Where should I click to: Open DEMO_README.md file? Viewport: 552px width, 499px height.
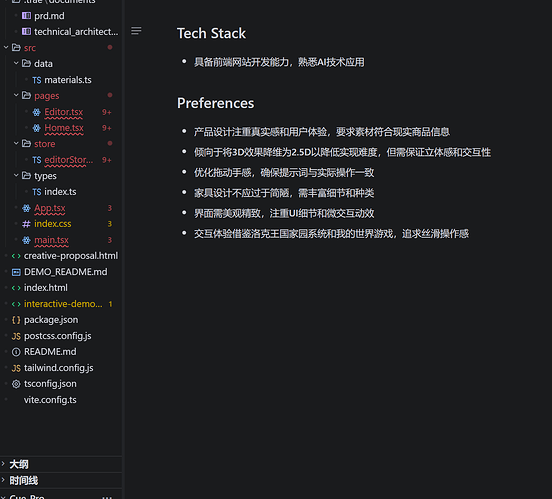point(65,272)
